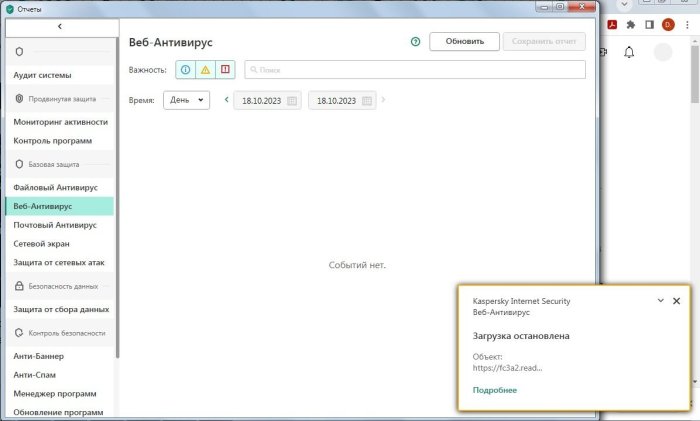Select Мониторинг активности report
The width and height of the screenshot is (700, 421).
60,122
